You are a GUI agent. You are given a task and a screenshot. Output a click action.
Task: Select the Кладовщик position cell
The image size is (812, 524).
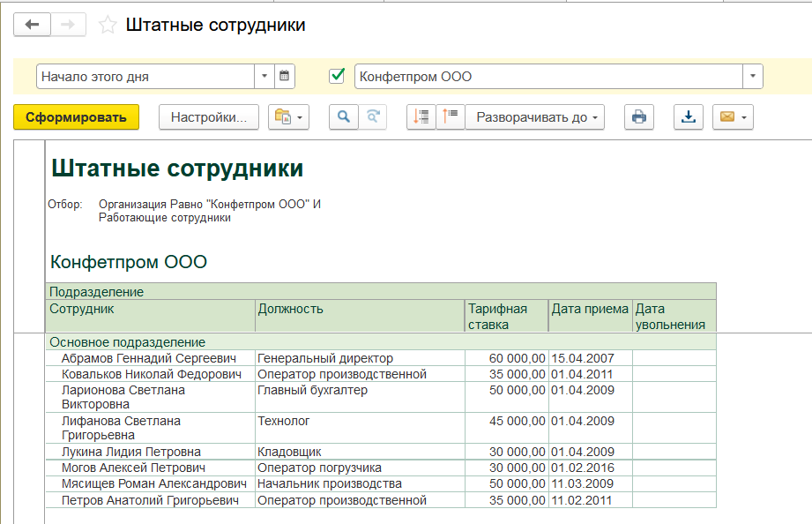[360, 452]
